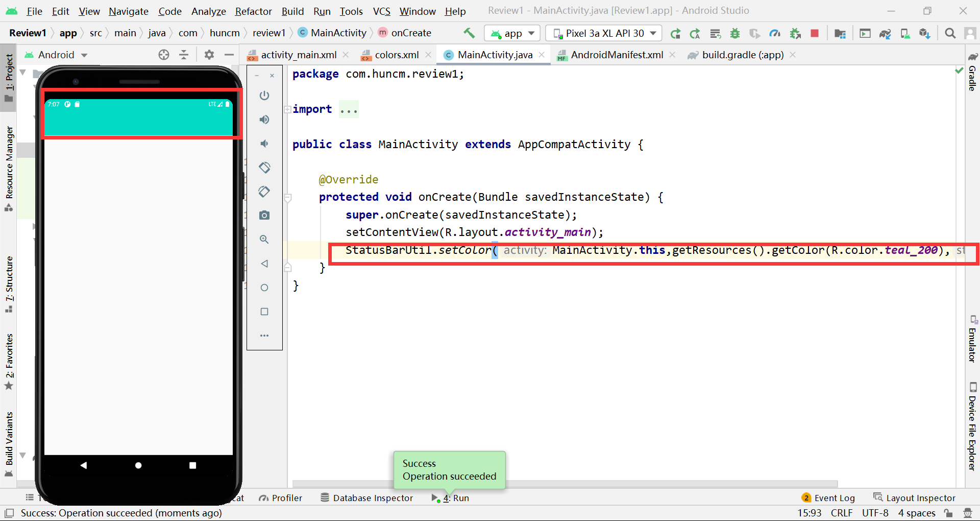980x521 pixels.
Task: Click the emulator volume up button
Action: [x=264, y=120]
